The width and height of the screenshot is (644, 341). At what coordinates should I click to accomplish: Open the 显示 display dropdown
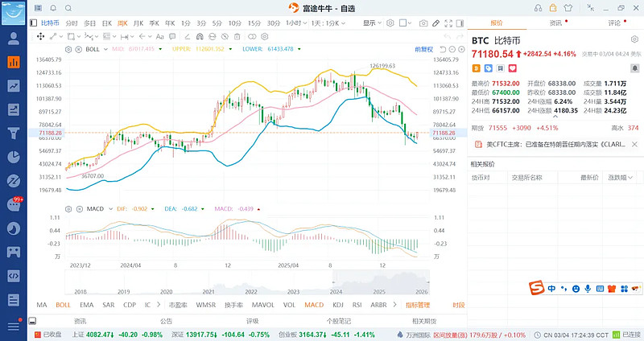point(372,23)
